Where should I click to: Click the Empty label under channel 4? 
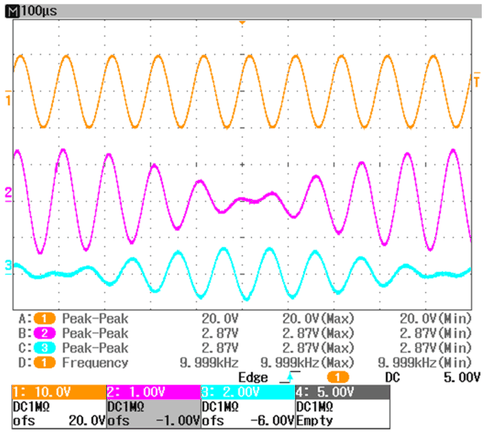(x=315, y=421)
